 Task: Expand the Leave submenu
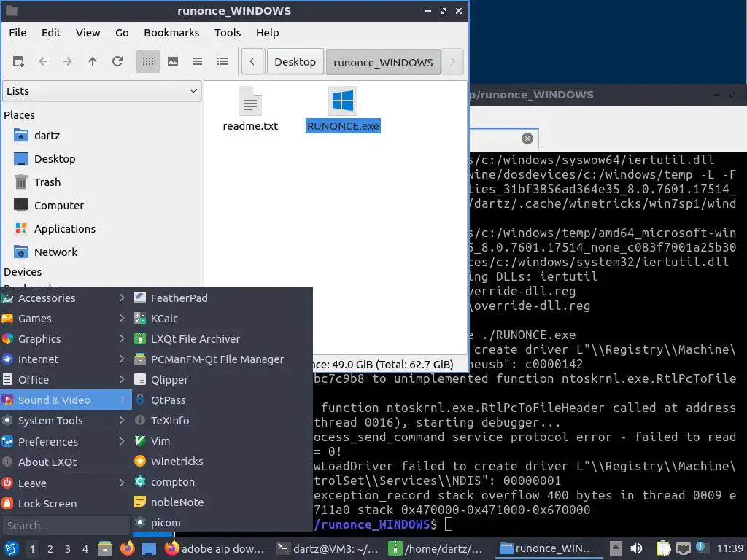coord(66,483)
